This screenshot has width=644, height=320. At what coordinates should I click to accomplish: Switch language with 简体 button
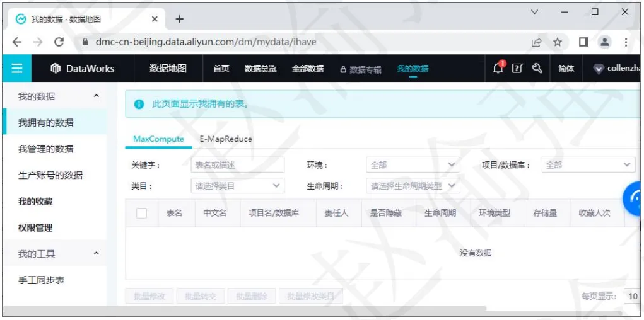[566, 69]
